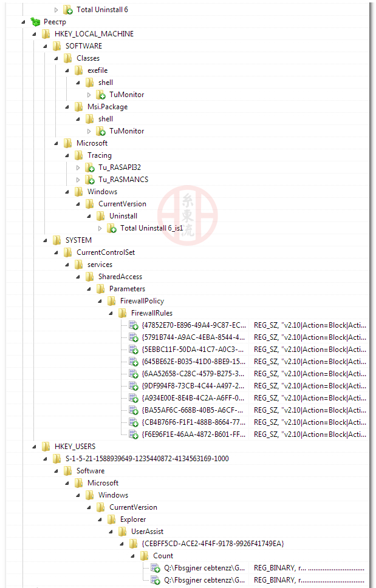The image size is (376, 588).
Task: Click the value icon of {6AA52658-C28C rule
Action: (x=134, y=374)
